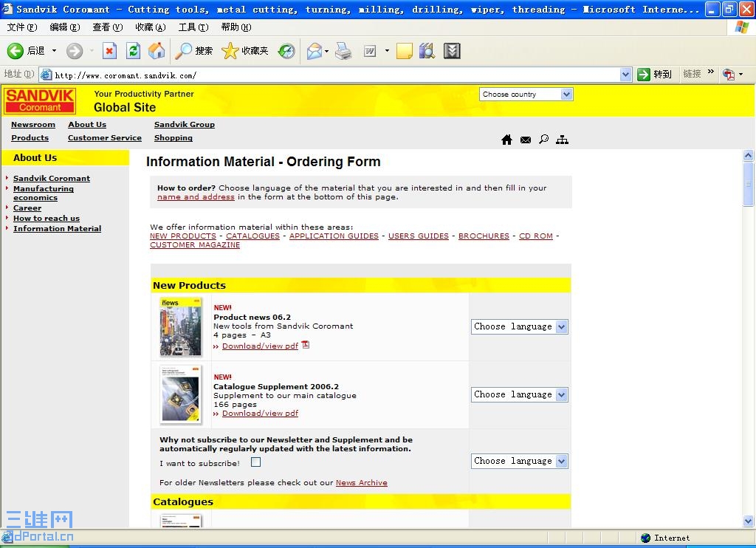This screenshot has height=548, width=756.
Task: Go to the browser Home page icon
Action: (x=157, y=51)
